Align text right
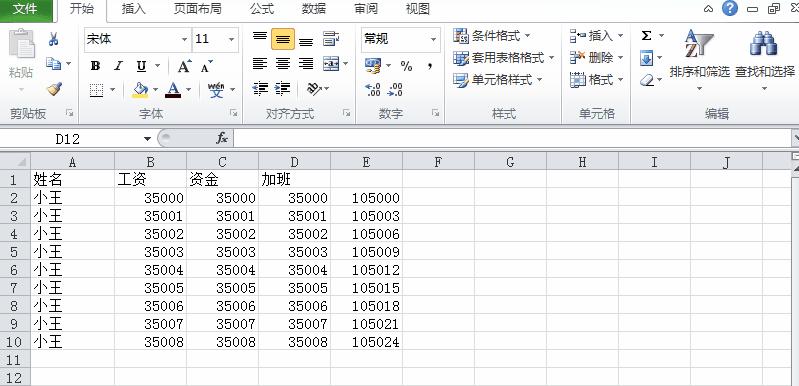 click(306, 64)
